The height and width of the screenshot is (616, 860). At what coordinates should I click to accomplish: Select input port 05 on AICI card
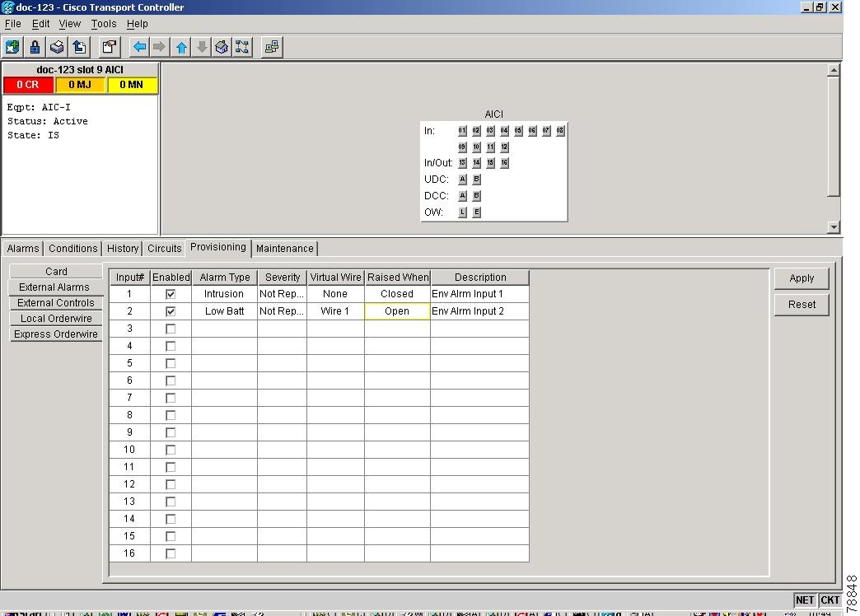(x=518, y=131)
